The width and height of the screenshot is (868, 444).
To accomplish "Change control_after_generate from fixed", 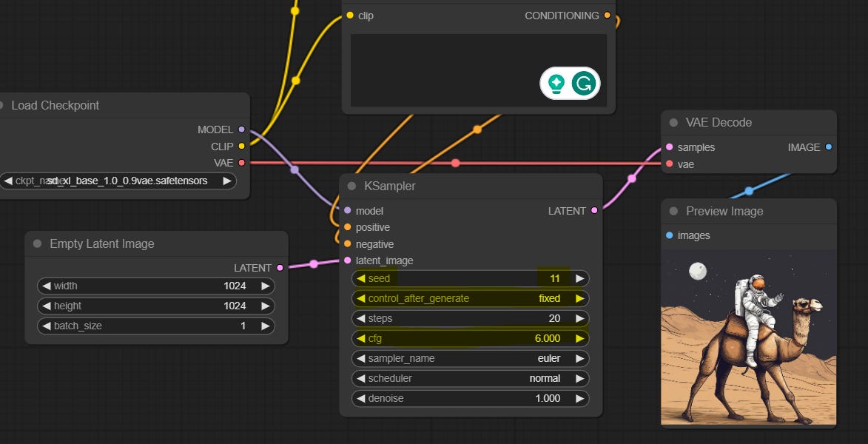I will pos(470,298).
